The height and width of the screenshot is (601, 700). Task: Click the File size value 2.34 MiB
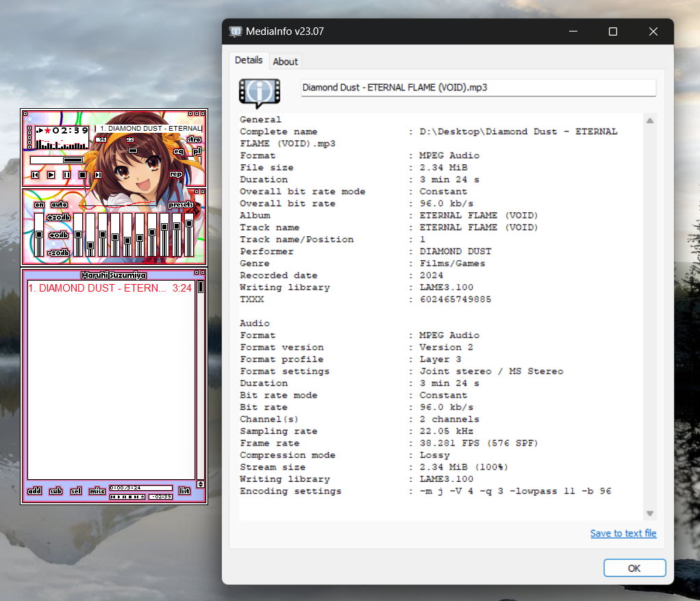(x=443, y=167)
